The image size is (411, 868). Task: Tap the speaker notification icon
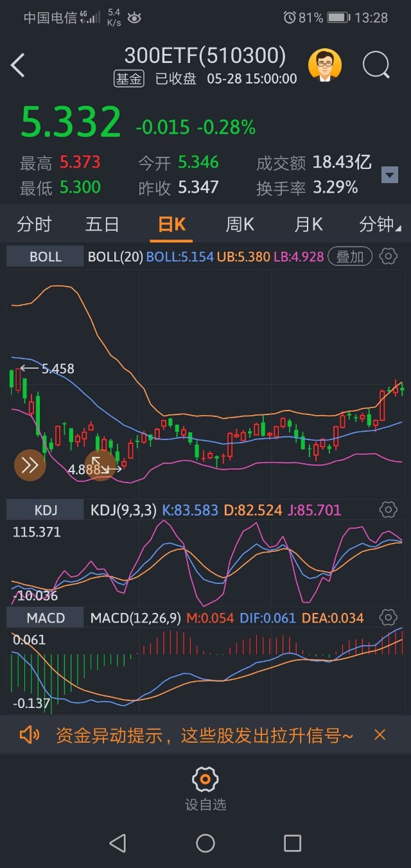point(30,735)
